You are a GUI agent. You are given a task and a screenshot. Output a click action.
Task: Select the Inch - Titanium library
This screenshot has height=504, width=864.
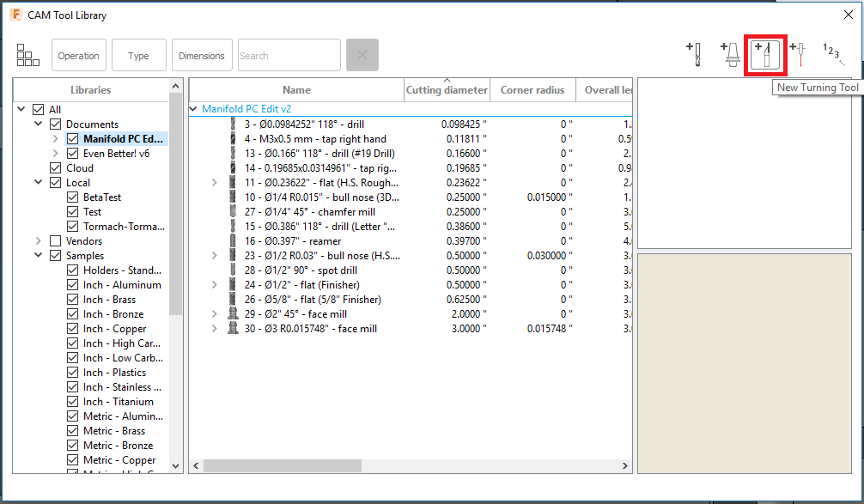[119, 402]
